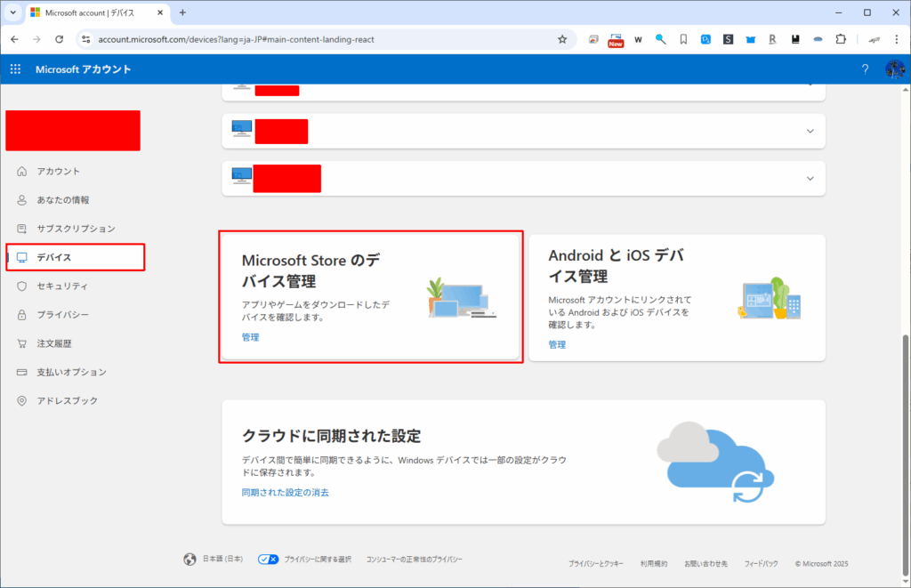Open 利用規約 footer link
Image resolution: width=911 pixels, height=588 pixels.
click(654, 564)
